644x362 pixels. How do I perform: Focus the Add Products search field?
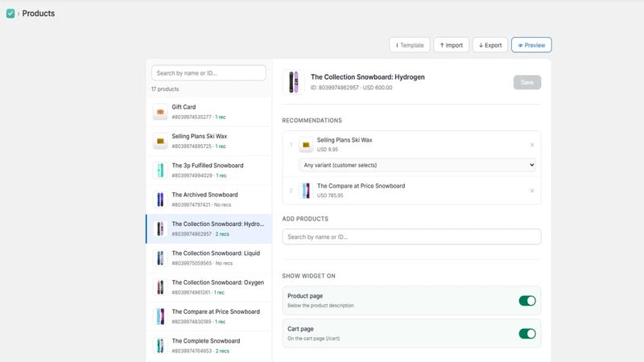(411, 237)
